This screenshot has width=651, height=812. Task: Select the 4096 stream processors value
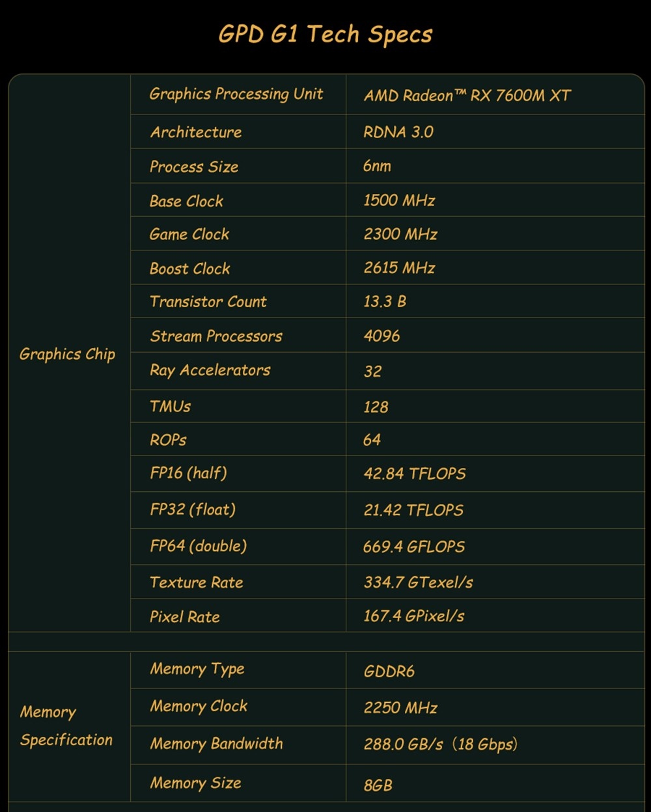381,336
